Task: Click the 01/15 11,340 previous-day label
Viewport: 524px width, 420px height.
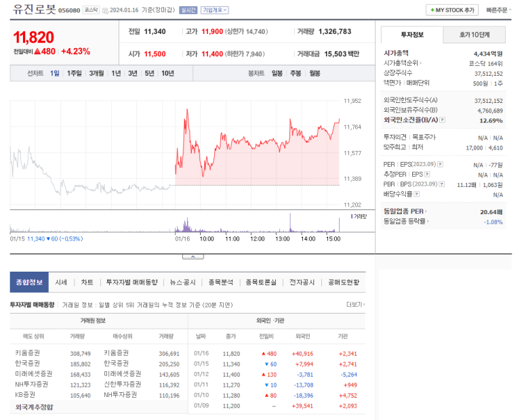Action: (x=47, y=238)
